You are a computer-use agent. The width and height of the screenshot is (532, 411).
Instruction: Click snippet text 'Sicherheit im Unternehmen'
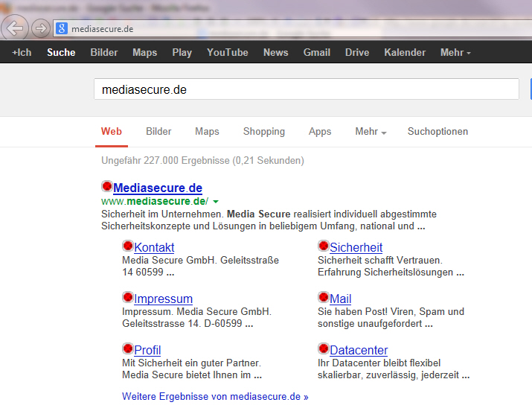[162, 214]
